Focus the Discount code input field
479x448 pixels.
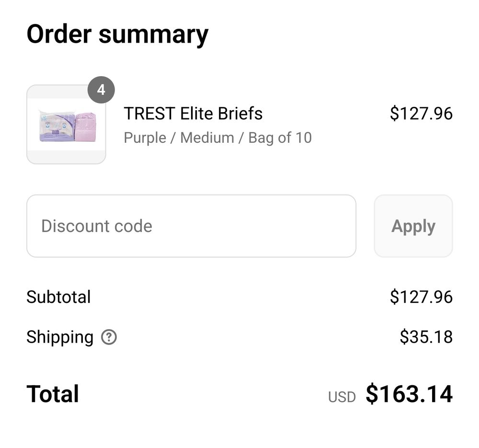(x=191, y=226)
